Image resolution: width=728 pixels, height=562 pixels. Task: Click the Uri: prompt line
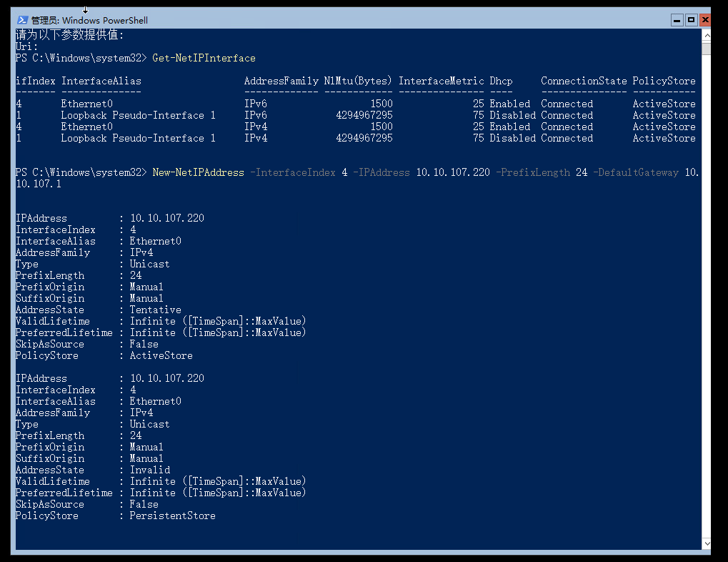(26, 46)
